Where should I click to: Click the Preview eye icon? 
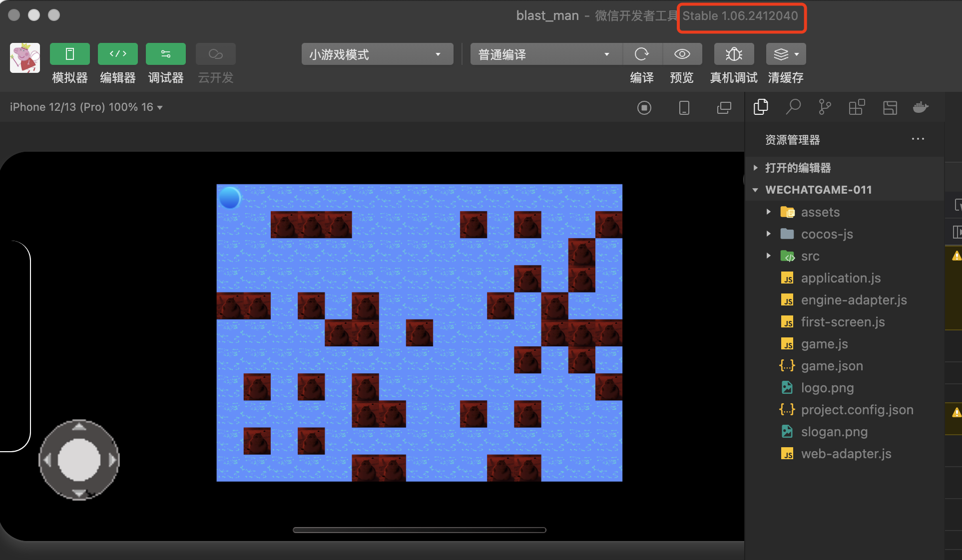(682, 54)
